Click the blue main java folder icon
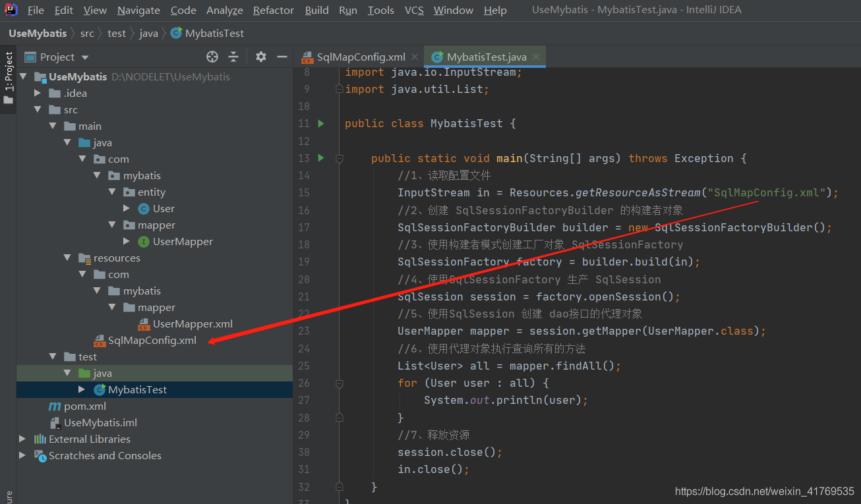Viewport: 861px width, 504px height. pos(84,143)
